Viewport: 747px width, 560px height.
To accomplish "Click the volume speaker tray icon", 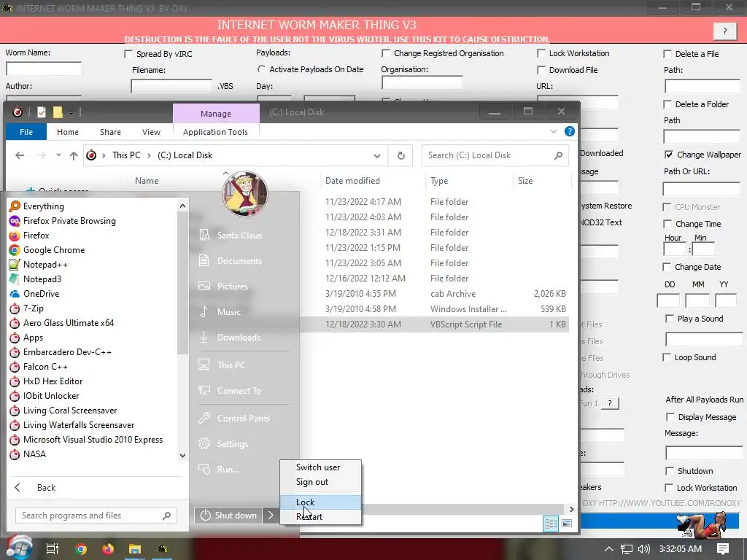I will pos(643,549).
